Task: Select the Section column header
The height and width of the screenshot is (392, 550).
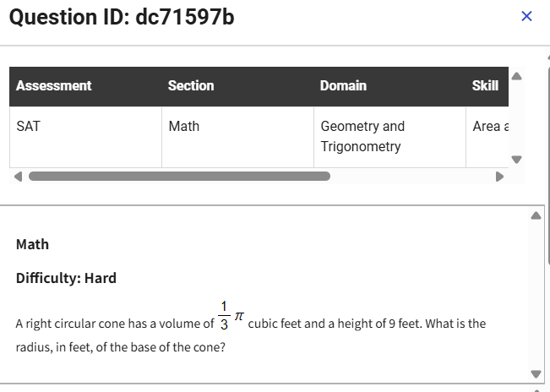Action: tap(191, 85)
